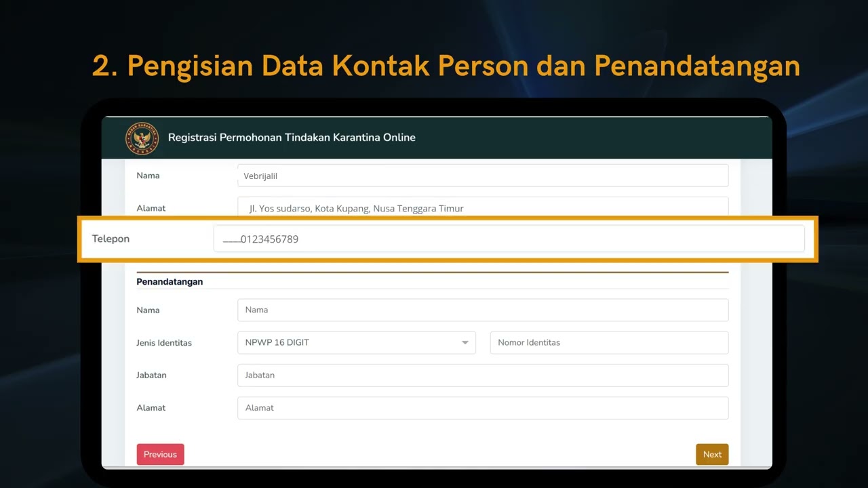Click the Jabatan label
Image resolution: width=868 pixels, height=488 pixels.
(x=151, y=375)
